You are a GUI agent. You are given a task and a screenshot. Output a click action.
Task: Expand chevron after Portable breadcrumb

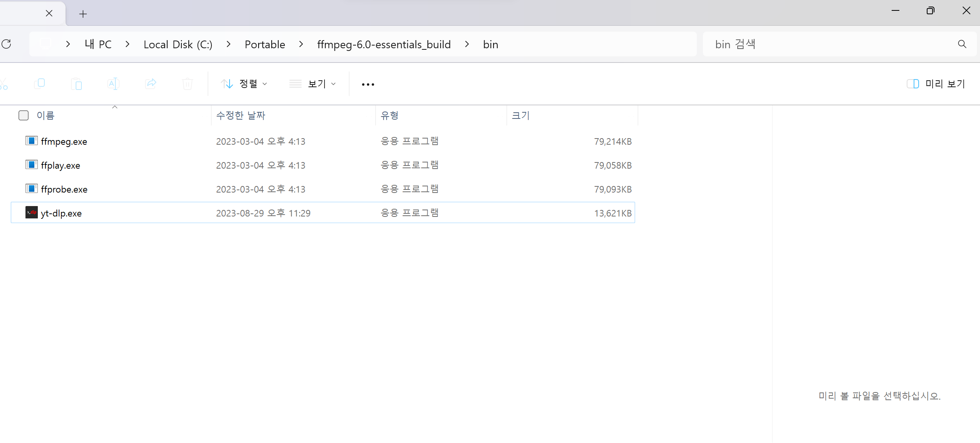tap(301, 44)
